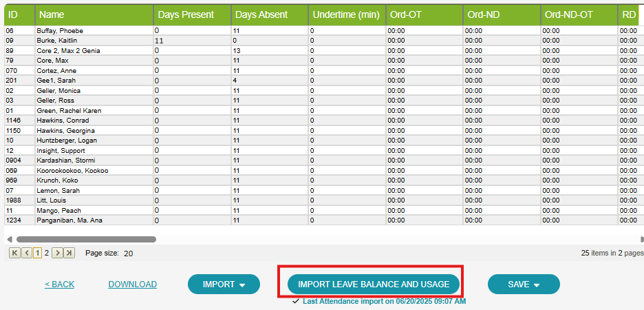Viewport: 644px width, 310px height.
Task: Click name Panganiban, Ma. Ana
Action: click(x=69, y=220)
